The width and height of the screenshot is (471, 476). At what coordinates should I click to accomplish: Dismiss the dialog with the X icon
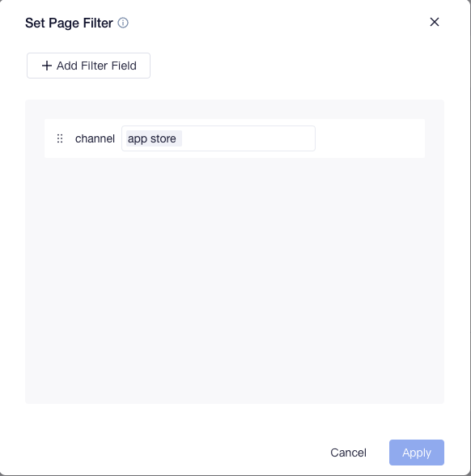(435, 22)
